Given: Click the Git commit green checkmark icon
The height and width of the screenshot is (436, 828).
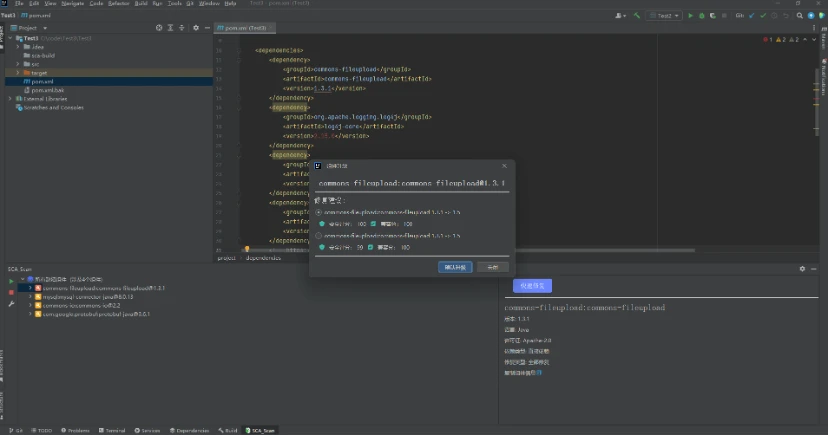Looking at the screenshot, I should click(763, 16).
